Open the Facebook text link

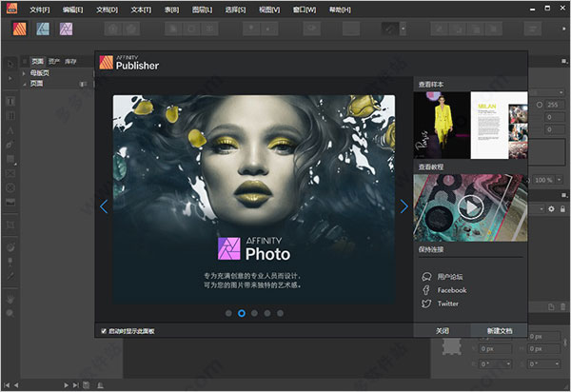click(452, 290)
